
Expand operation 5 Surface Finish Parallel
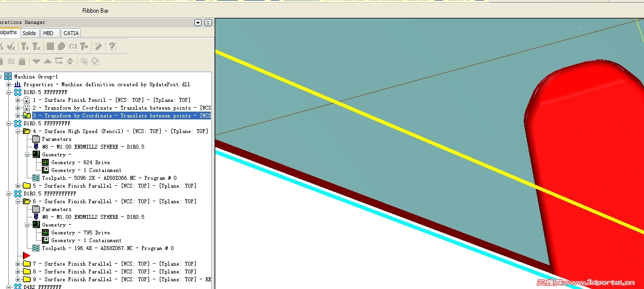[x=18, y=186]
